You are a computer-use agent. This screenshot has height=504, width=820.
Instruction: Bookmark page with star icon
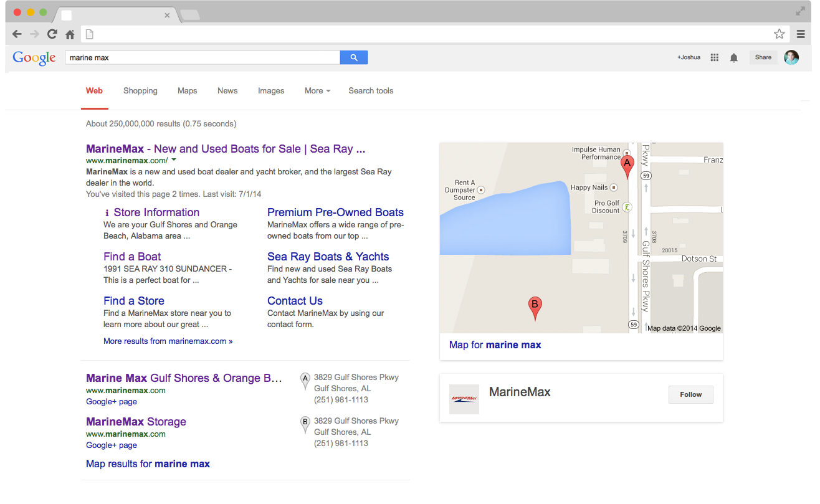(x=779, y=34)
